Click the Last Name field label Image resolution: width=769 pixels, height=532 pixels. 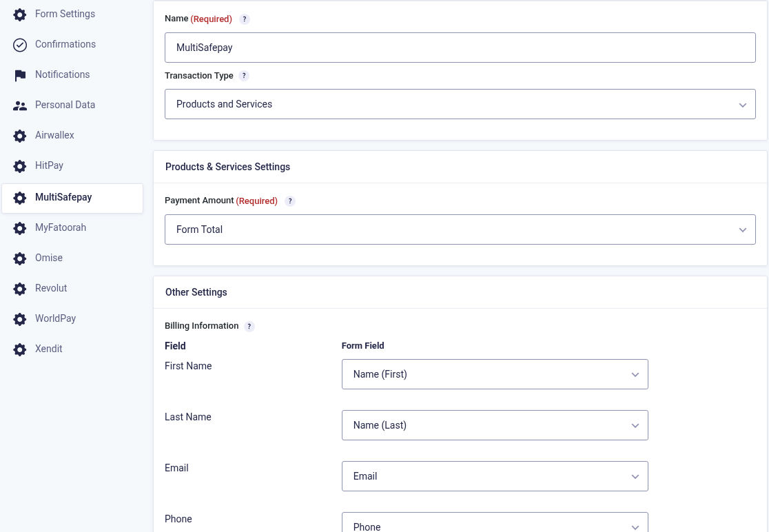tap(188, 418)
